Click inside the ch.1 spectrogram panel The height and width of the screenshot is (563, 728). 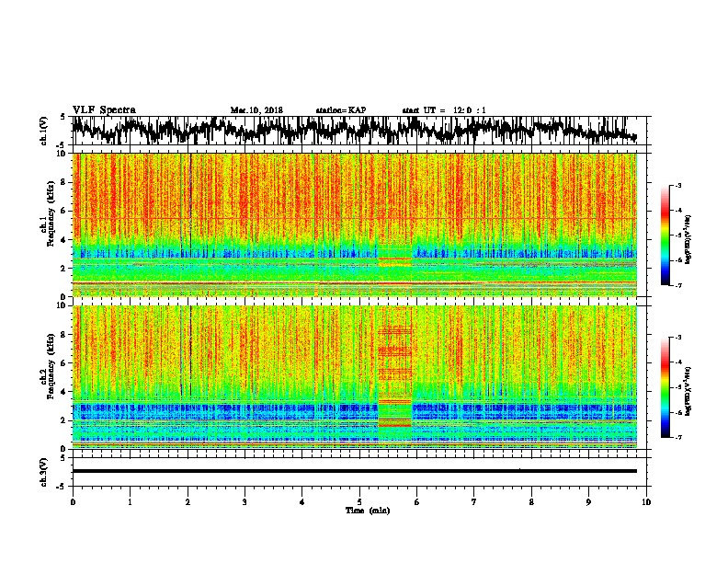355,224
